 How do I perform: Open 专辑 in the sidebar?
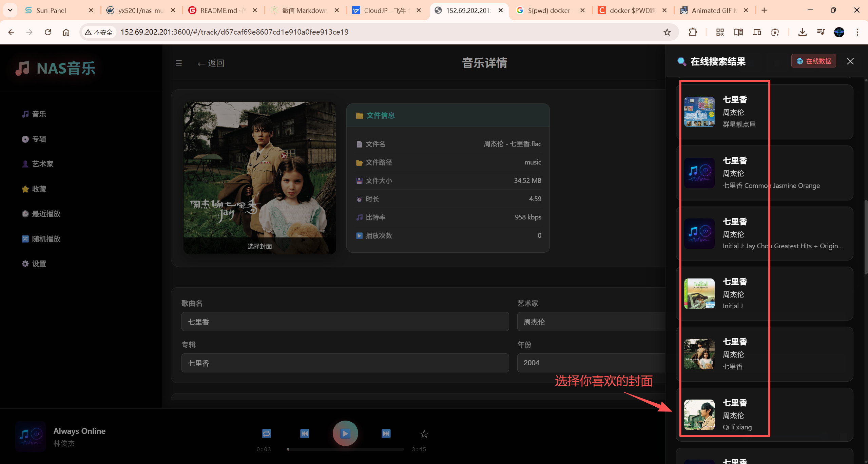tap(39, 139)
